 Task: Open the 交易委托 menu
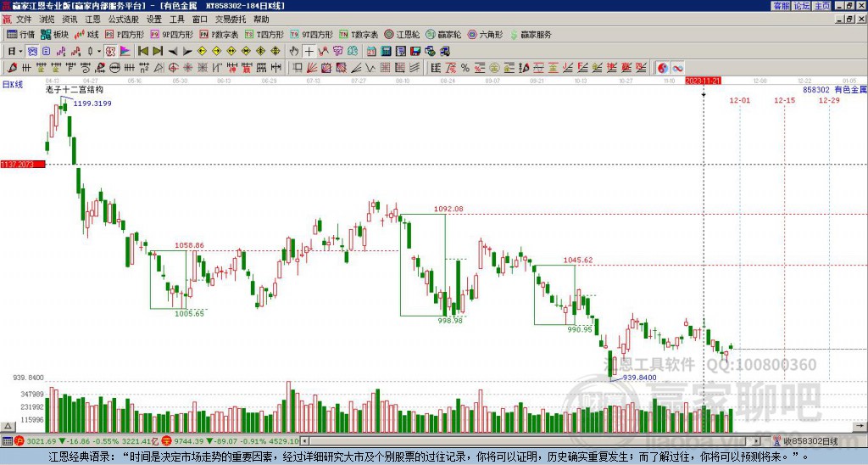click(x=231, y=20)
